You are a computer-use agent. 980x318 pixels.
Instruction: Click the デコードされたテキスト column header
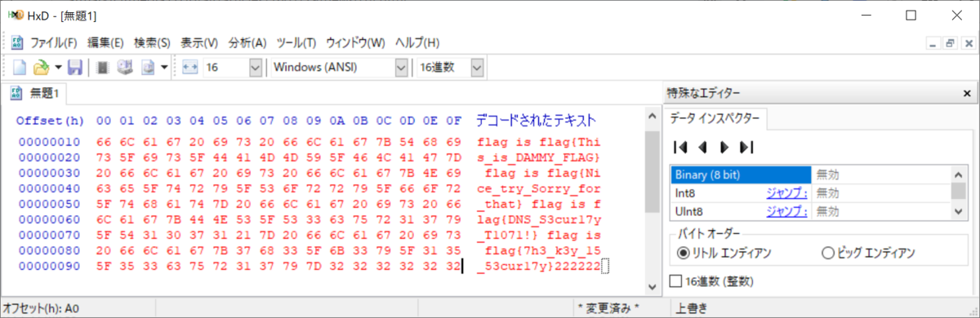[x=536, y=120]
